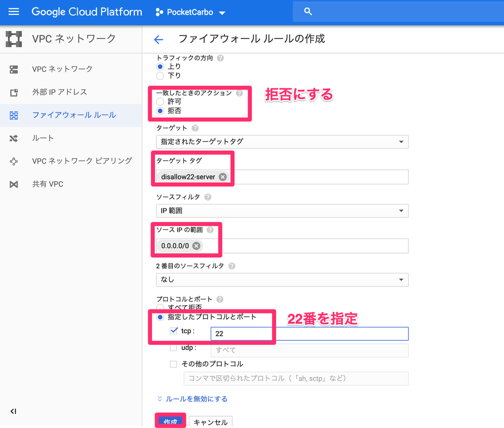Viewport: 504px width, 428px height.
Task: Enable the udp protocol checkbox
Action: [x=173, y=347]
